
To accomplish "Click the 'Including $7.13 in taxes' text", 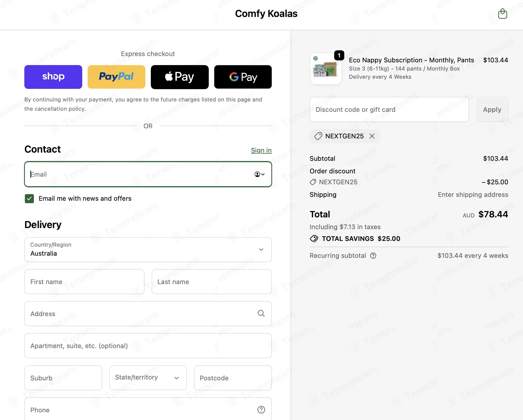I will 345,227.
